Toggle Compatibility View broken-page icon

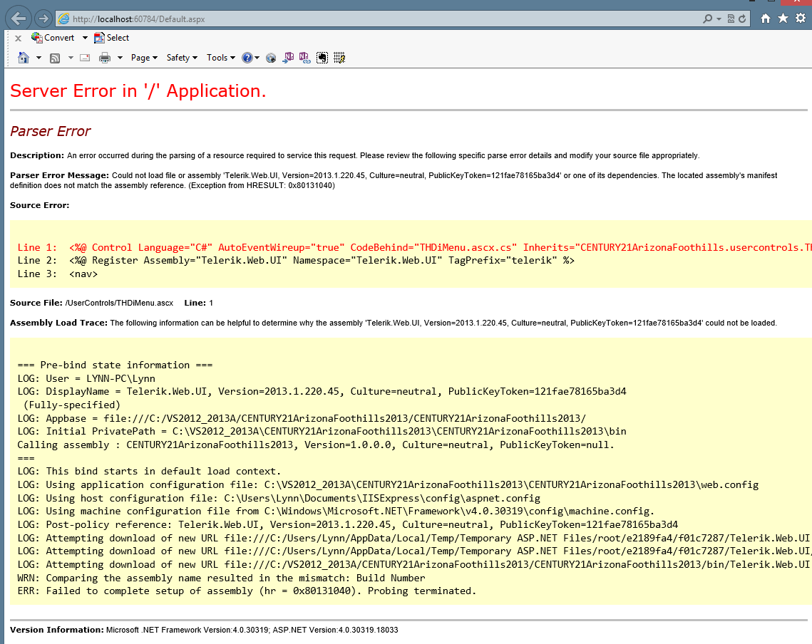[x=731, y=19]
